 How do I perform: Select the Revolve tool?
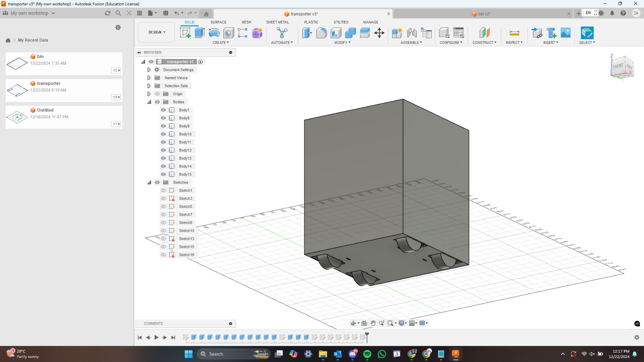click(214, 33)
